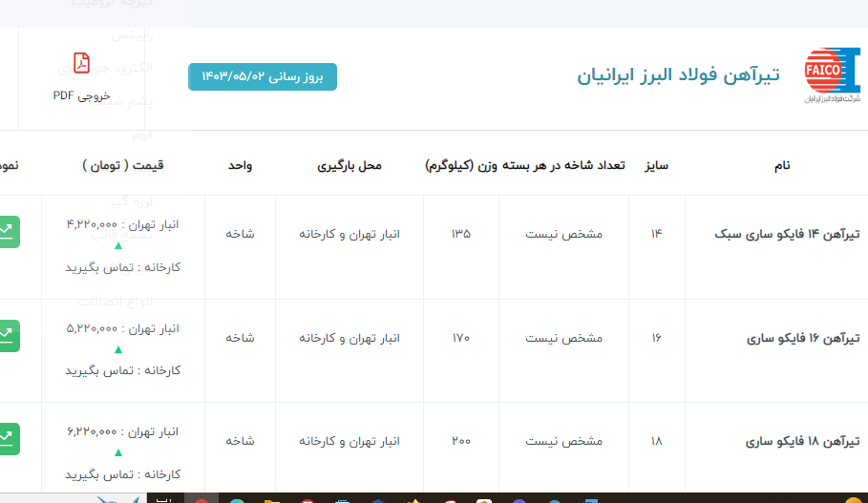This screenshot has width=868, height=503.
Task: Click the PDF export icon
Action: pyautogui.click(x=82, y=65)
